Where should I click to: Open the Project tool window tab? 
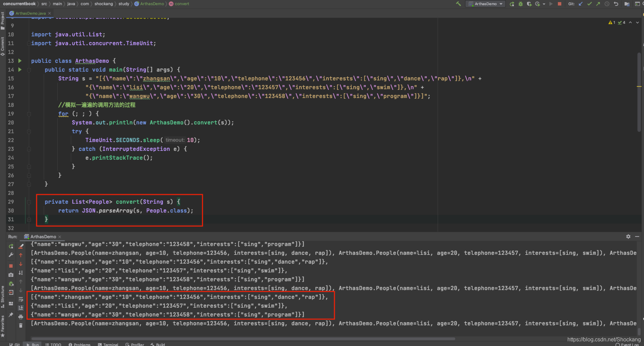coord(3,21)
